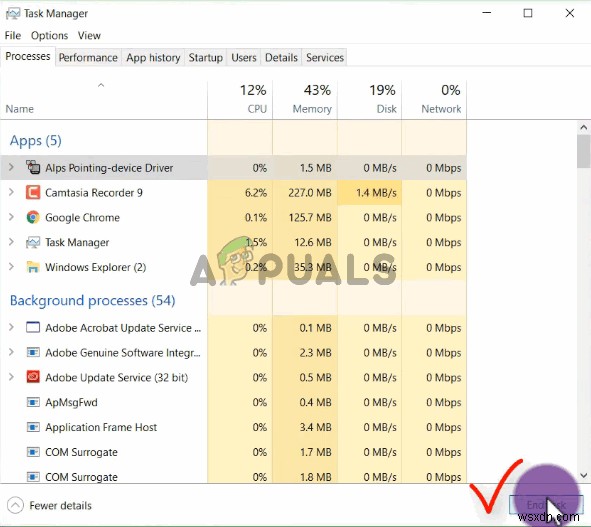Image resolution: width=591 pixels, height=527 pixels.
Task: Click the Google Chrome icon
Action: (x=33, y=218)
